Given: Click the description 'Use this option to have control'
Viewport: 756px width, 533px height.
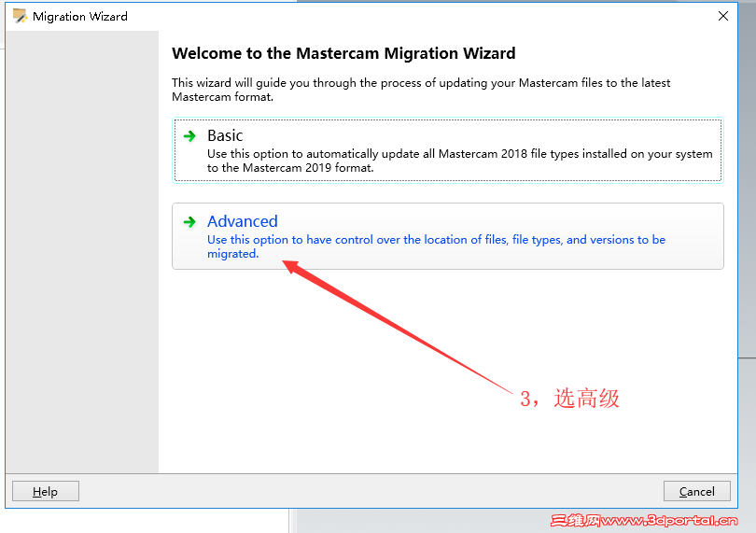Looking at the screenshot, I should pyautogui.click(x=290, y=240).
